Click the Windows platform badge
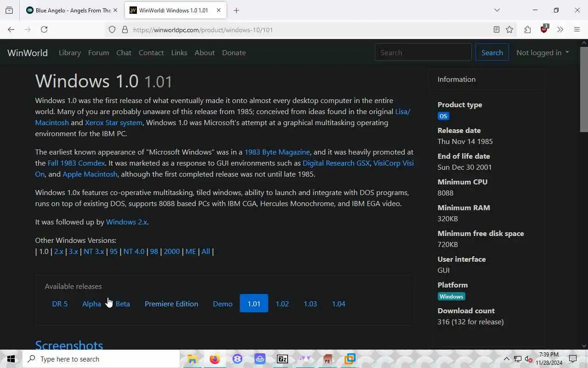 click(452, 296)
